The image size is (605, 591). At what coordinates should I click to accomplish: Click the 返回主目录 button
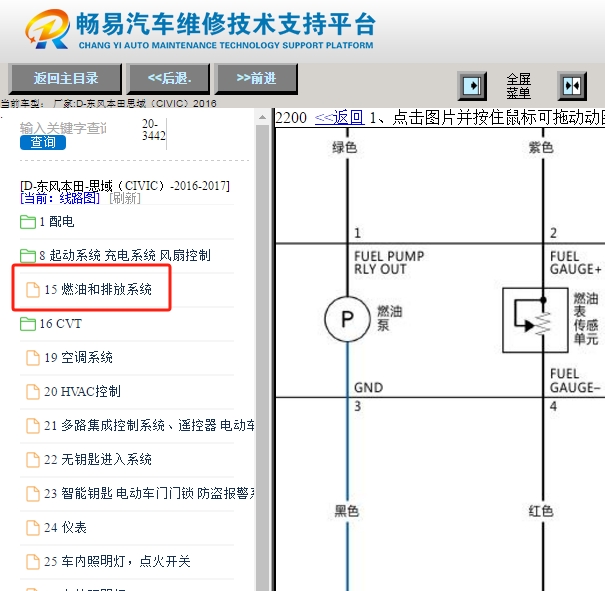pos(66,79)
